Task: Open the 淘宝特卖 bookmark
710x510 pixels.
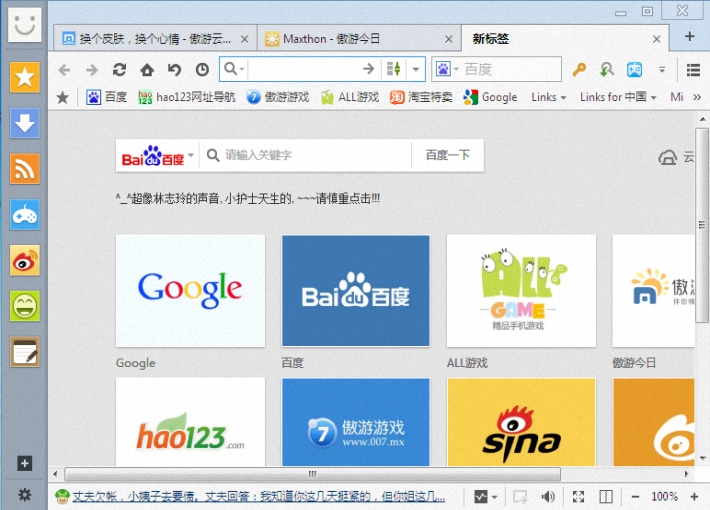Action: tap(421, 97)
